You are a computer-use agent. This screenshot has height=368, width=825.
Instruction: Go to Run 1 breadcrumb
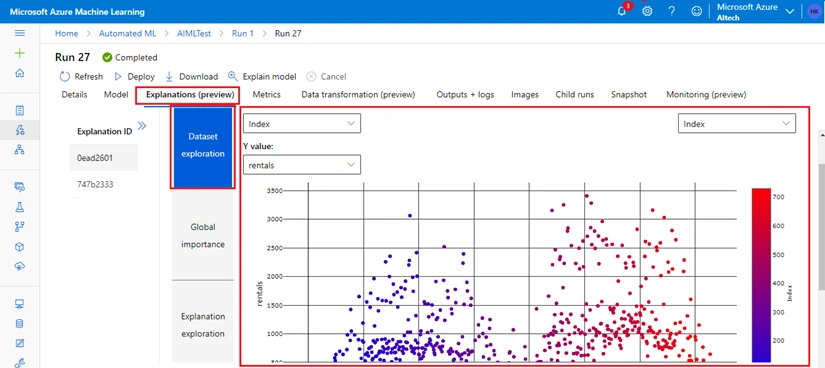click(x=243, y=33)
